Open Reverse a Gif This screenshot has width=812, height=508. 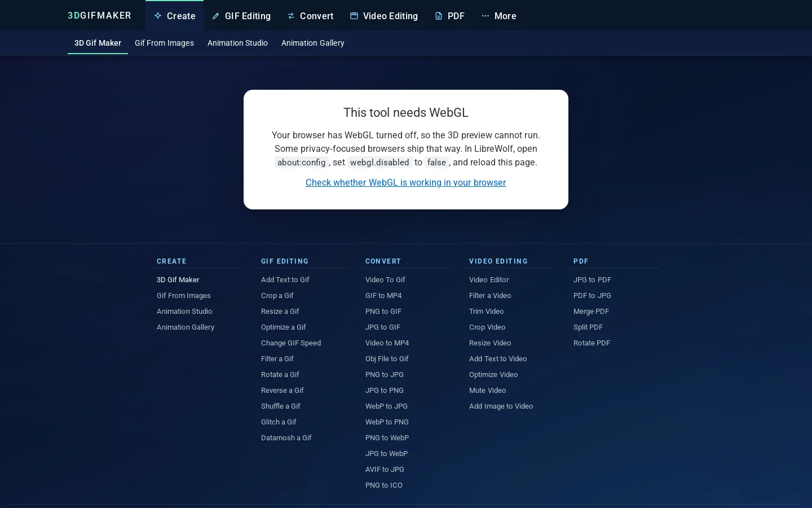point(283,390)
